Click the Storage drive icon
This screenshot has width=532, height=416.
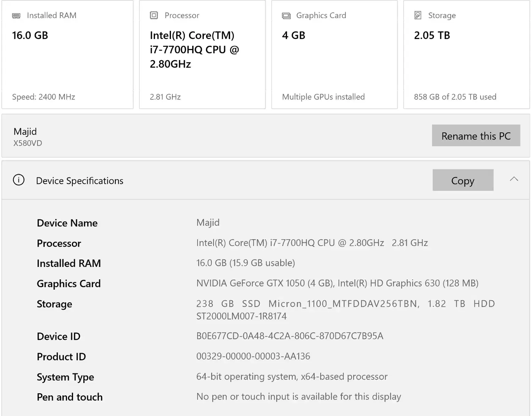pyautogui.click(x=418, y=15)
